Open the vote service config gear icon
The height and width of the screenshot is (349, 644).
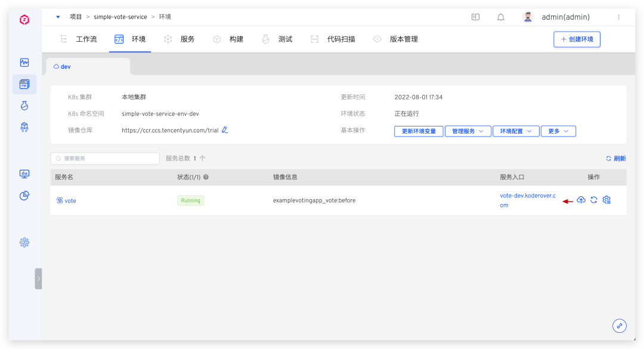607,200
